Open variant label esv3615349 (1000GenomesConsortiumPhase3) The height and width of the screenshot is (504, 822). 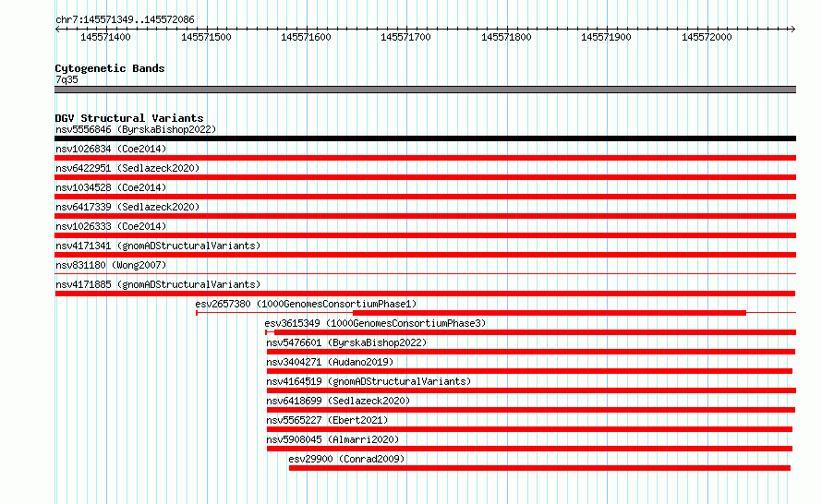tap(375, 323)
